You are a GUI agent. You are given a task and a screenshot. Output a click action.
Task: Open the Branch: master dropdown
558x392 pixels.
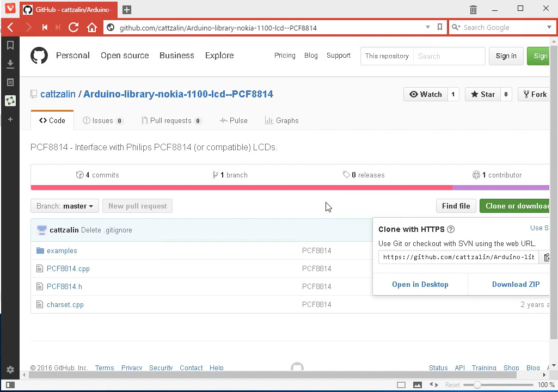tap(65, 206)
